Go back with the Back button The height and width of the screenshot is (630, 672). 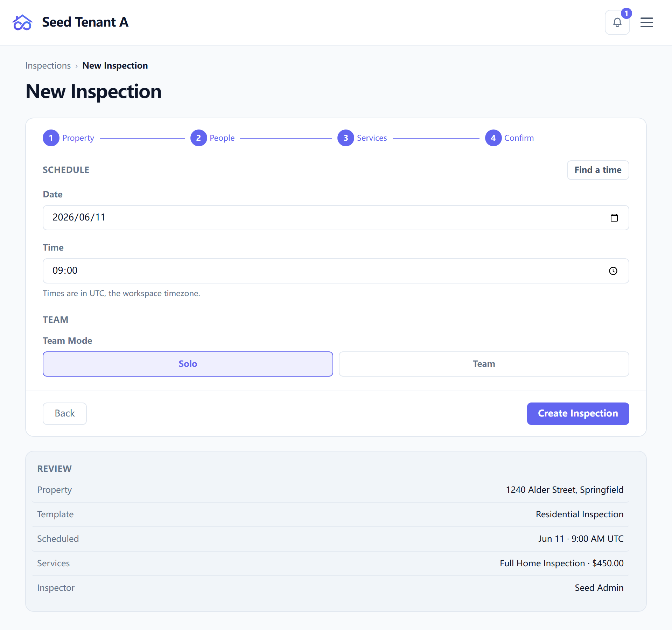pos(65,414)
